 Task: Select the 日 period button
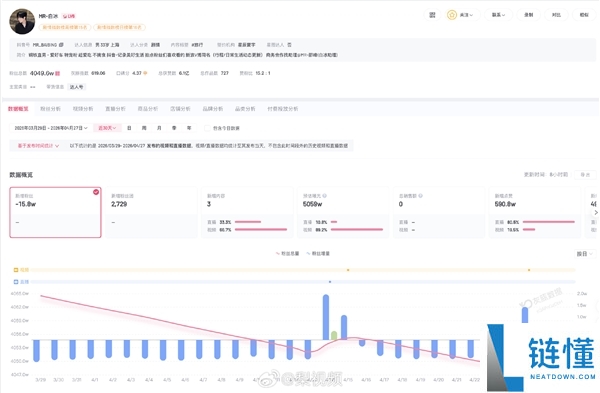pos(129,128)
